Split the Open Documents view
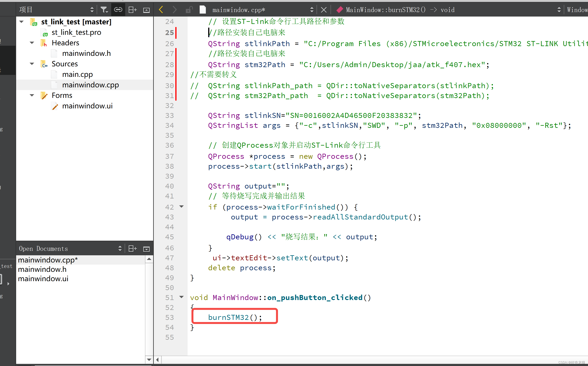The image size is (588, 366). 133,248
